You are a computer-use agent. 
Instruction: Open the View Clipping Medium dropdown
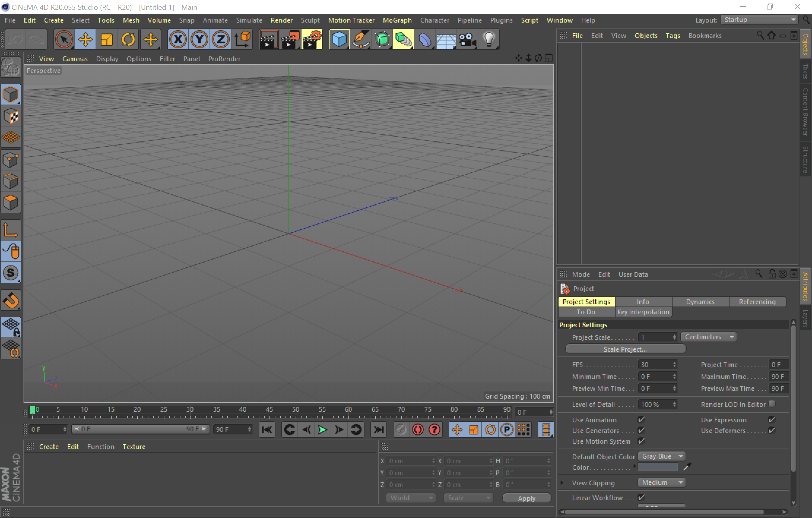coord(662,483)
